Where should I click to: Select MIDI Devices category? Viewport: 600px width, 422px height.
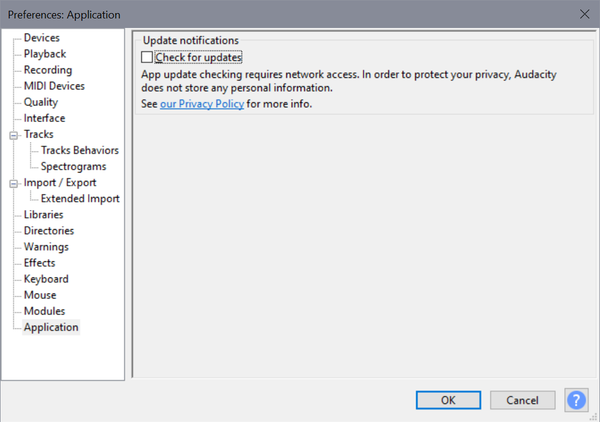pos(54,86)
